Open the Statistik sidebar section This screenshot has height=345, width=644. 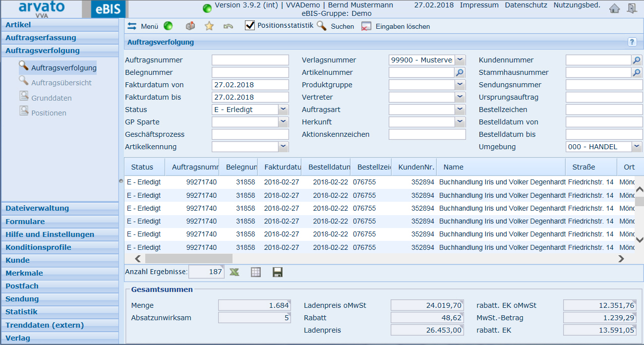59,312
